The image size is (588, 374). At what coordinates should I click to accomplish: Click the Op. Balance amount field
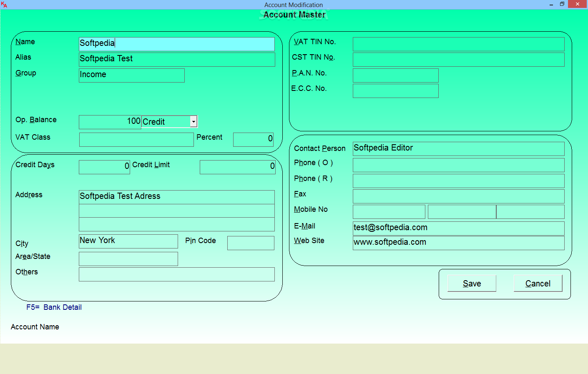(110, 122)
